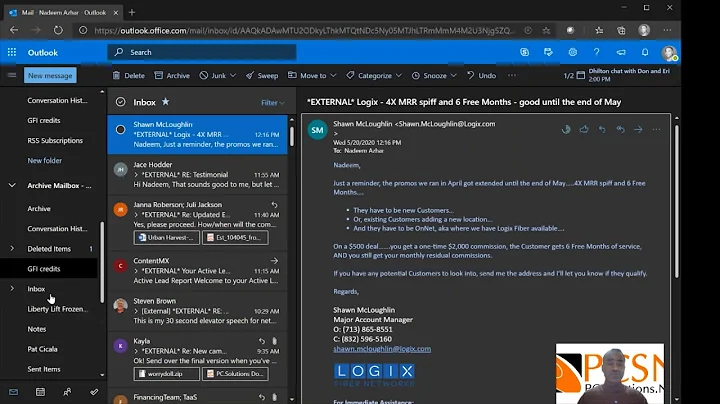Click the reading pane vertical scrollbar
The width and height of the screenshot is (720, 404).
(677, 201)
